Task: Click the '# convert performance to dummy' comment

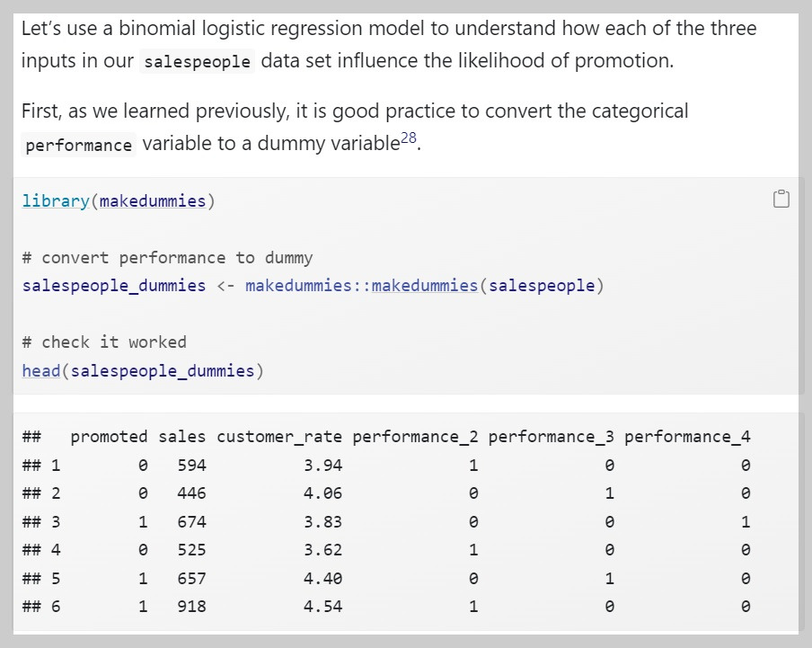Action: click(x=167, y=258)
